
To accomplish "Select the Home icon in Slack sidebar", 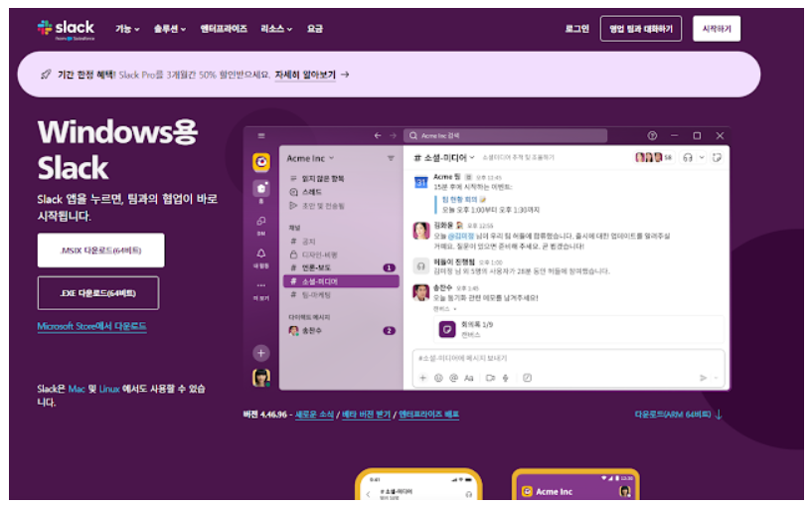I will pyautogui.click(x=261, y=189).
